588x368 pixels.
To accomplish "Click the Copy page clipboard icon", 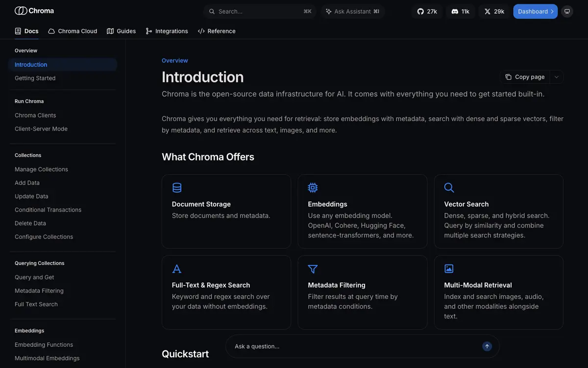I will click(509, 77).
